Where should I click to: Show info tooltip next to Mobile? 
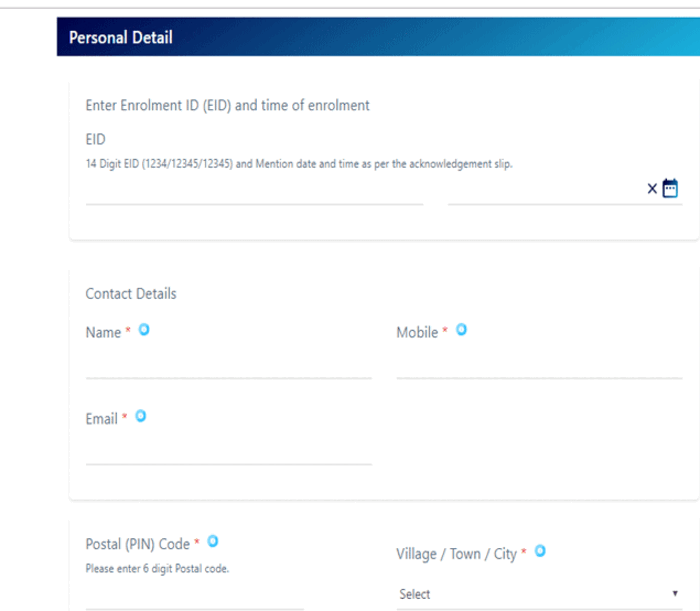(x=461, y=330)
